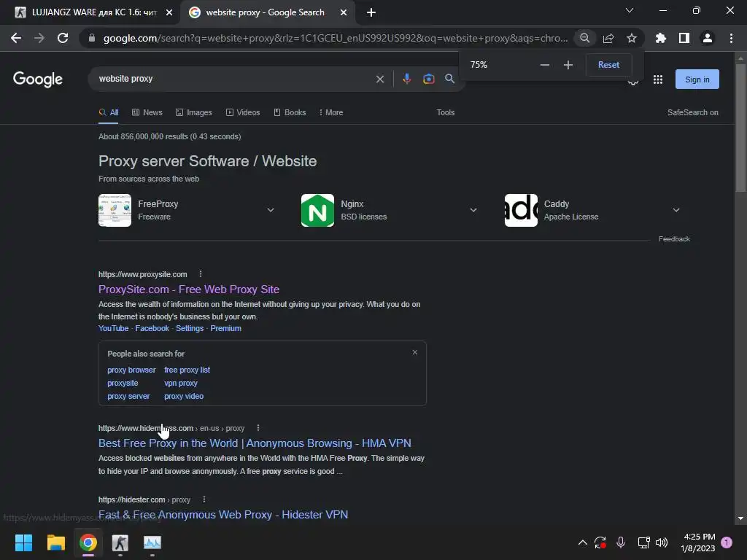Search for proxy browser suggestion
The height and width of the screenshot is (560, 747).
point(131,370)
